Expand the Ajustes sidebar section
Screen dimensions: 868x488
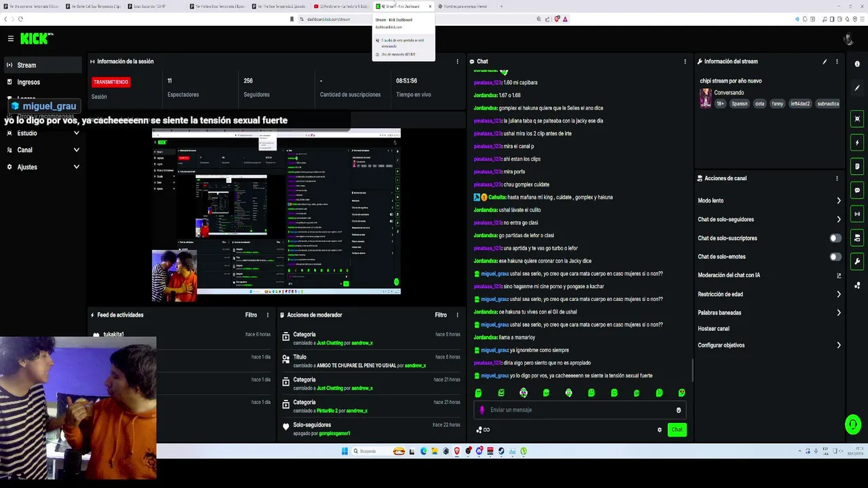tap(42, 167)
